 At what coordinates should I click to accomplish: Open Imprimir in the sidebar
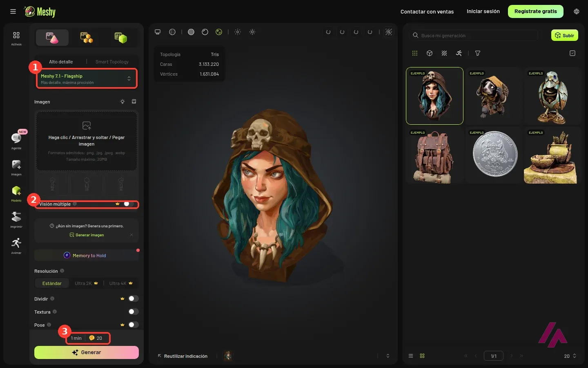pos(16,220)
